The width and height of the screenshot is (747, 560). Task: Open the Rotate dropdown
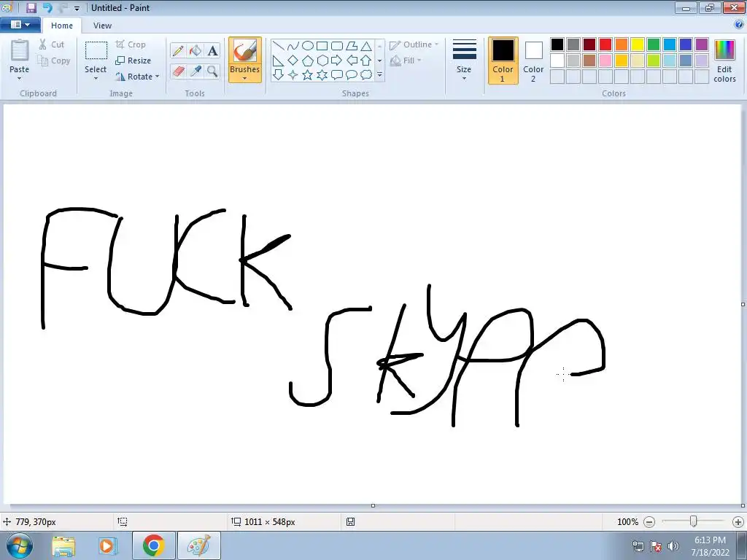[137, 77]
